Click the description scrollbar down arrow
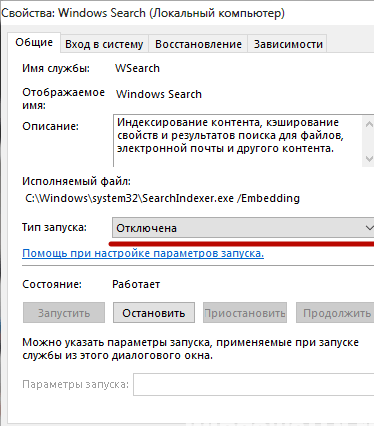This screenshot has height=426, width=374. (x=369, y=158)
